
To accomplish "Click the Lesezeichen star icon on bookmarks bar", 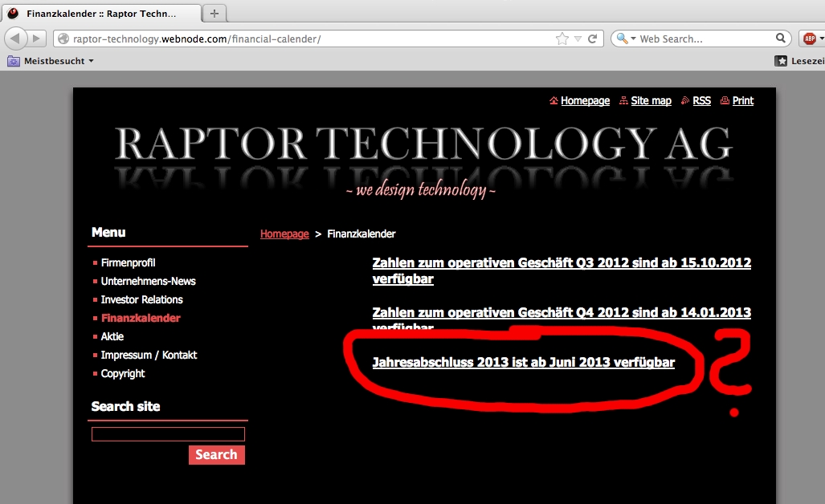I will [x=780, y=60].
